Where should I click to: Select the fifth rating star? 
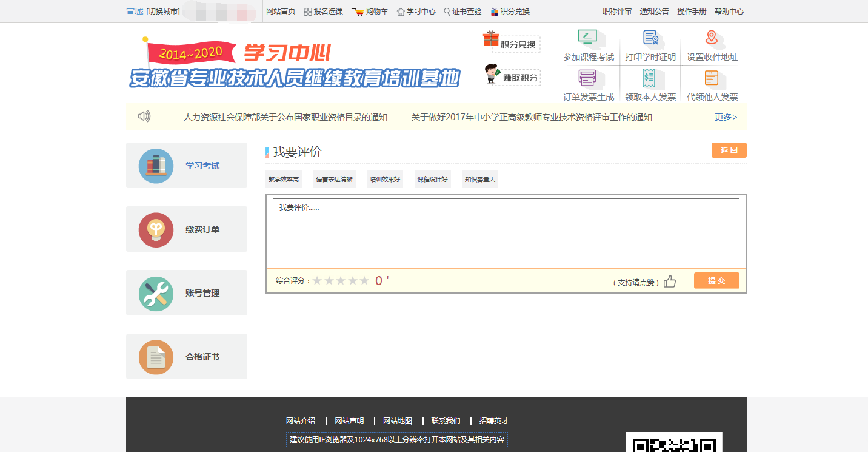[x=364, y=281]
